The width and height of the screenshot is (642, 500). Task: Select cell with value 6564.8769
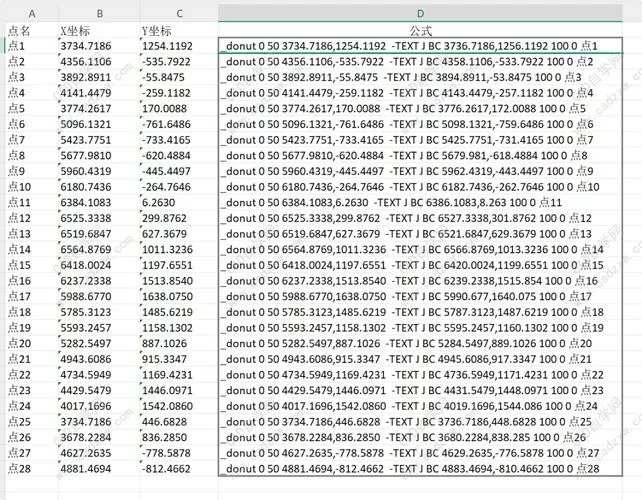click(99, 249)
